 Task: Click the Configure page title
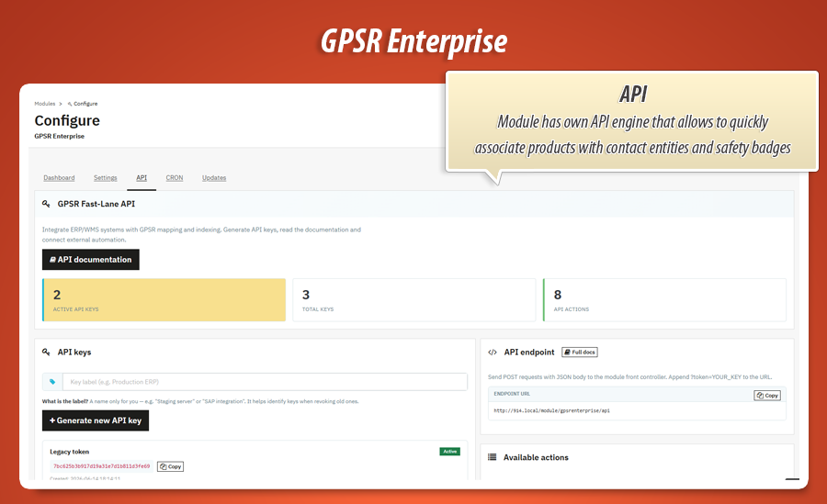(67, 121)
